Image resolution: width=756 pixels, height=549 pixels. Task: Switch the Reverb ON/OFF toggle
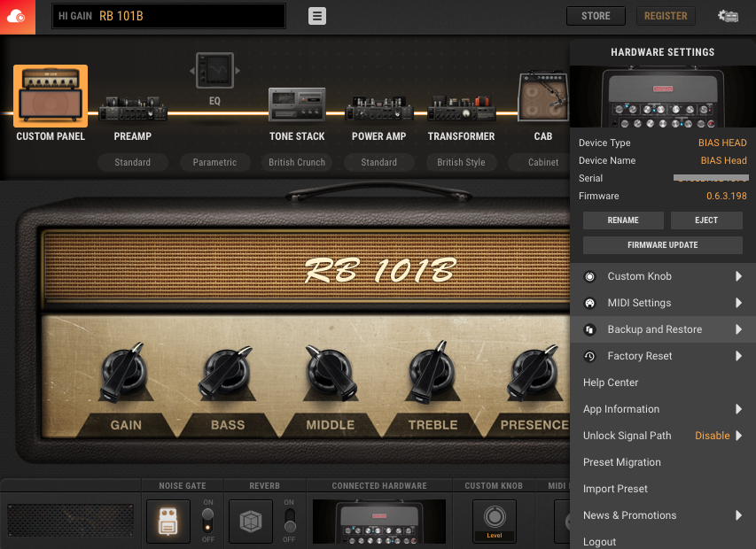pos(291,521)
